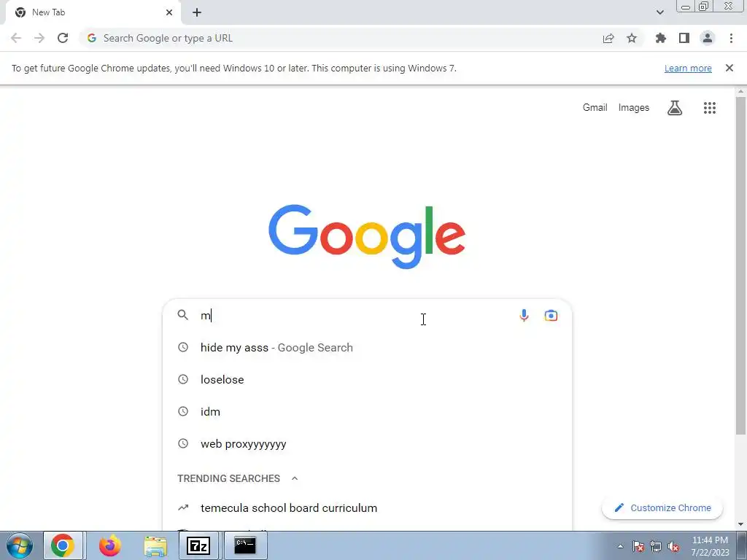Toggle the side panel icon

tap(684, 38)
